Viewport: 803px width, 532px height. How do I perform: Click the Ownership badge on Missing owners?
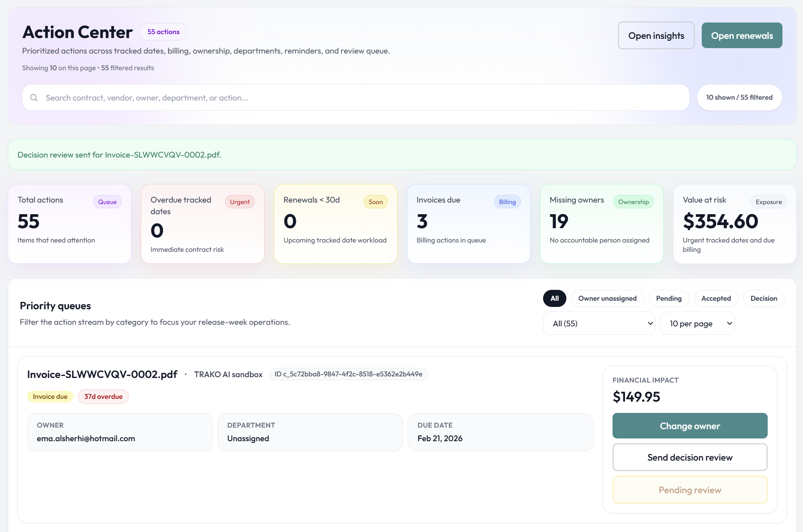click(x=633, y=202)
